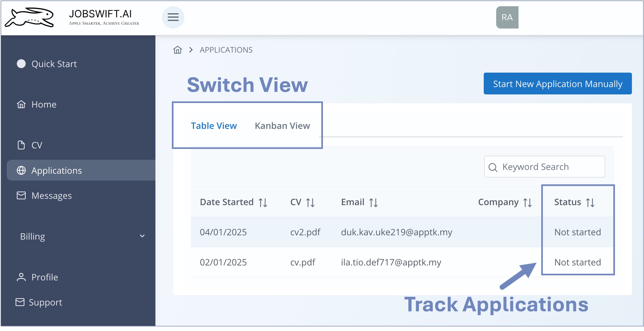The width and height of the screenshot is (644, 331).
Task: Click the Messages envelope icon
Action: pos(21,195)
